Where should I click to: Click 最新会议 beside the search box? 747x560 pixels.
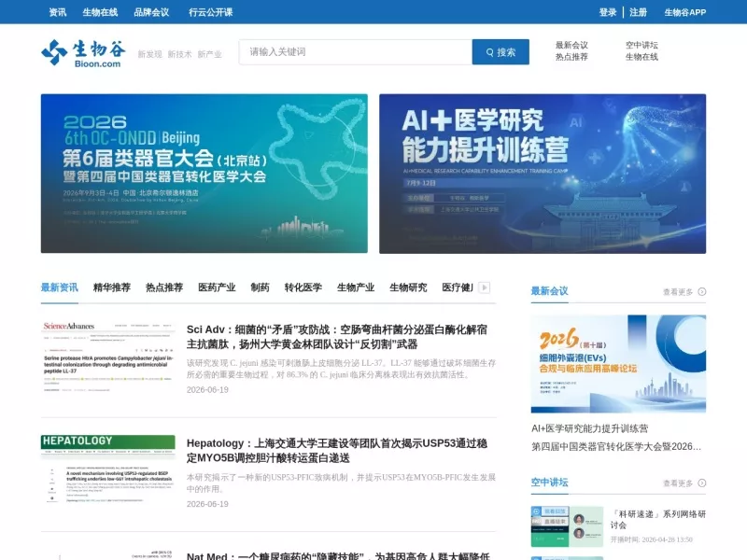tap(571, 45)
